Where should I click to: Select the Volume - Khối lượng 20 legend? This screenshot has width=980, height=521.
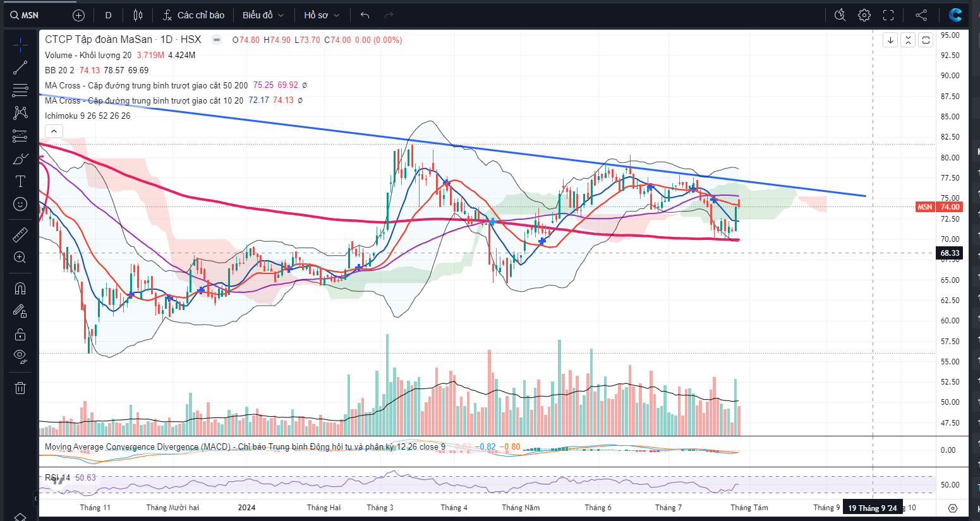coord(88,55)
